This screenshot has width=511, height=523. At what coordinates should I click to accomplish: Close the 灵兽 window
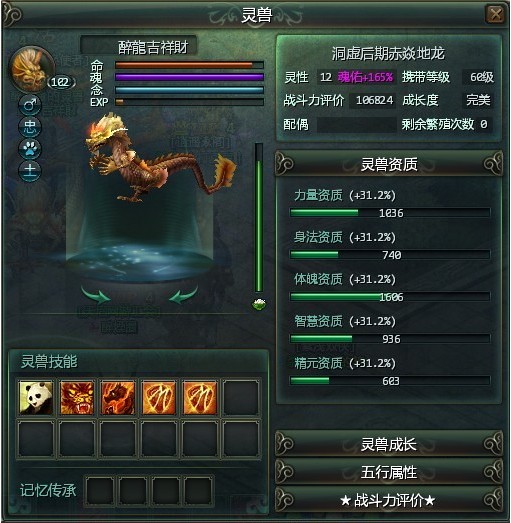[x=495, y=14]
